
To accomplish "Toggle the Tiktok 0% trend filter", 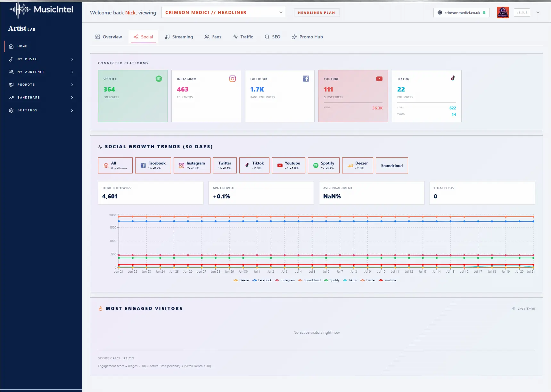I will point(254,165).
